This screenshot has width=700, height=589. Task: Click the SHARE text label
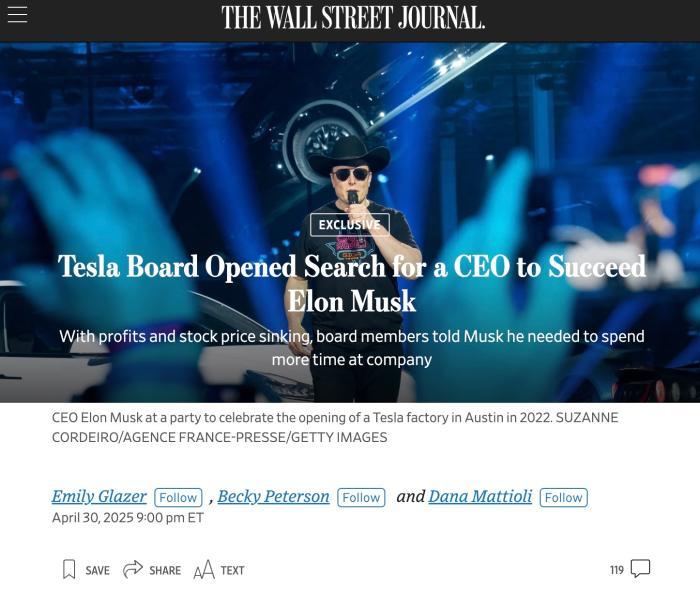pos(165,570)
